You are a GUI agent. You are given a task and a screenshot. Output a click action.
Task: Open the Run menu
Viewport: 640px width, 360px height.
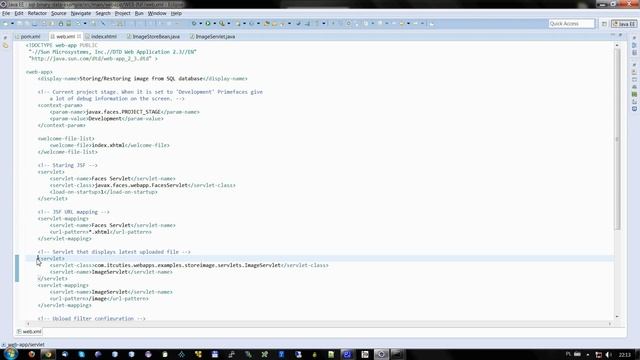[139, 13]
